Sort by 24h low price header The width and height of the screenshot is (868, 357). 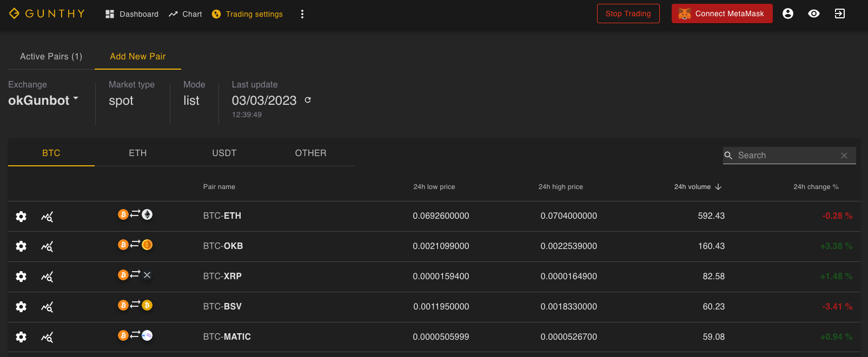point(434,187)
